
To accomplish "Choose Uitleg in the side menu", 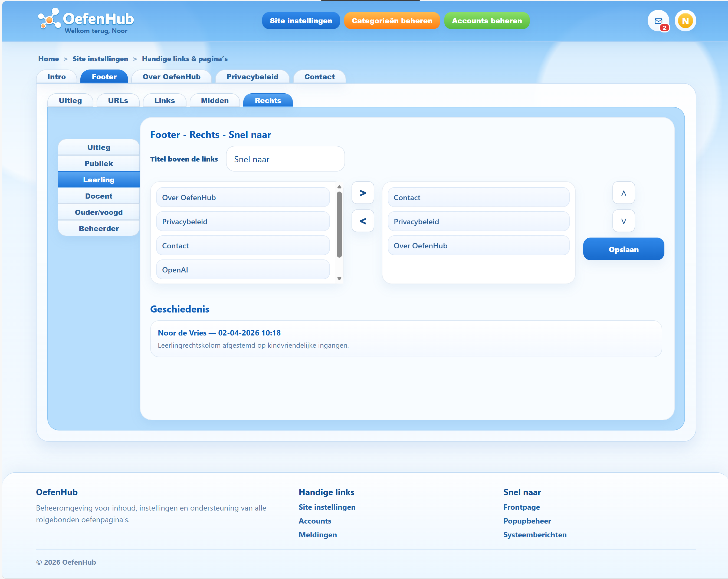I will point(99,147).
